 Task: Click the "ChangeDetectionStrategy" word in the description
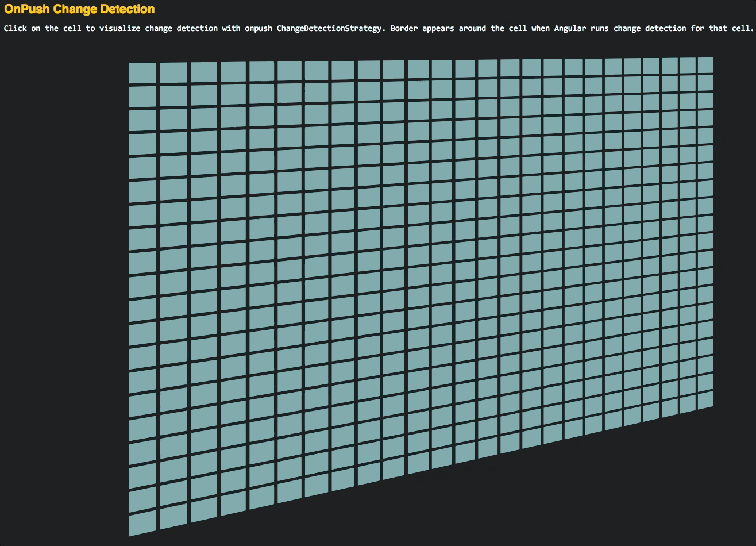(x=329, y=28)
